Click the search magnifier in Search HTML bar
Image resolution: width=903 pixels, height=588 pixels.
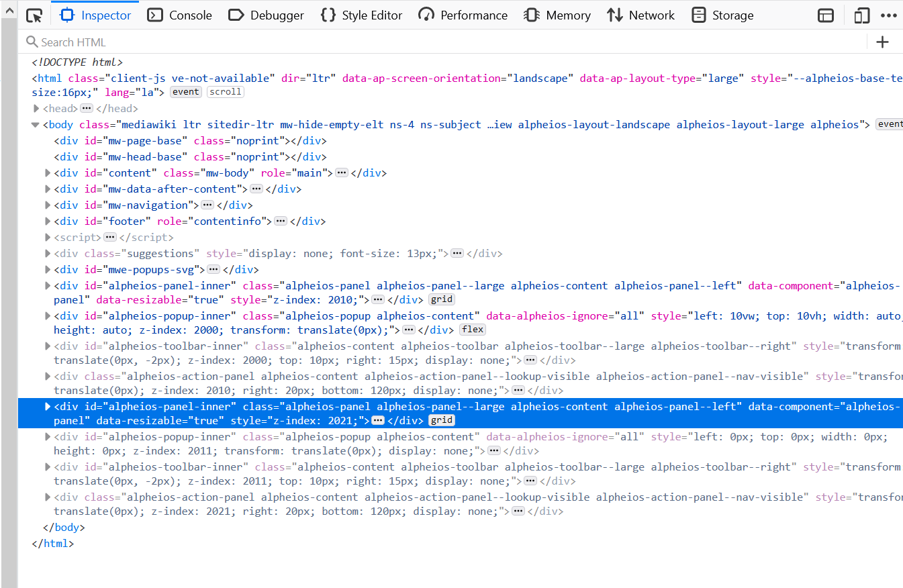[x=32, y=42]
